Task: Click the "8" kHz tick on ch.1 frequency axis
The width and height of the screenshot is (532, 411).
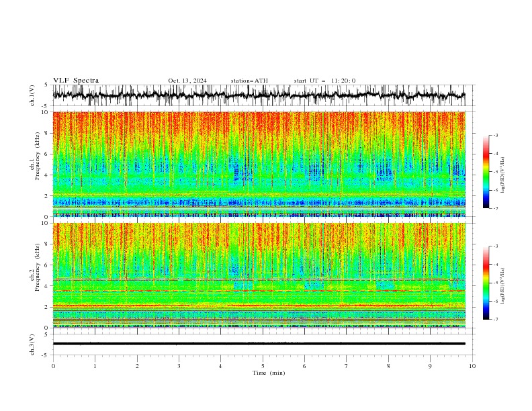Action: (47, 133)
